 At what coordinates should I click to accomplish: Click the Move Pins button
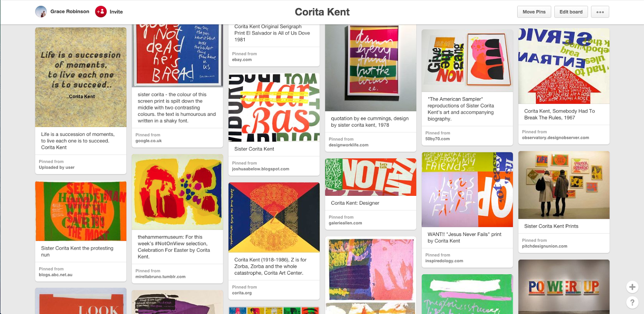point(534,12)
